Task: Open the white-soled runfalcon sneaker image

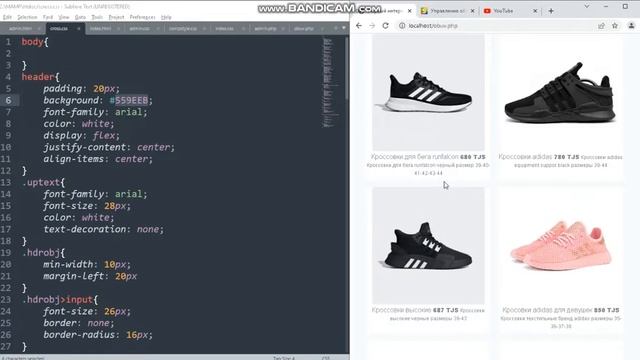Action: click(428, 93)
